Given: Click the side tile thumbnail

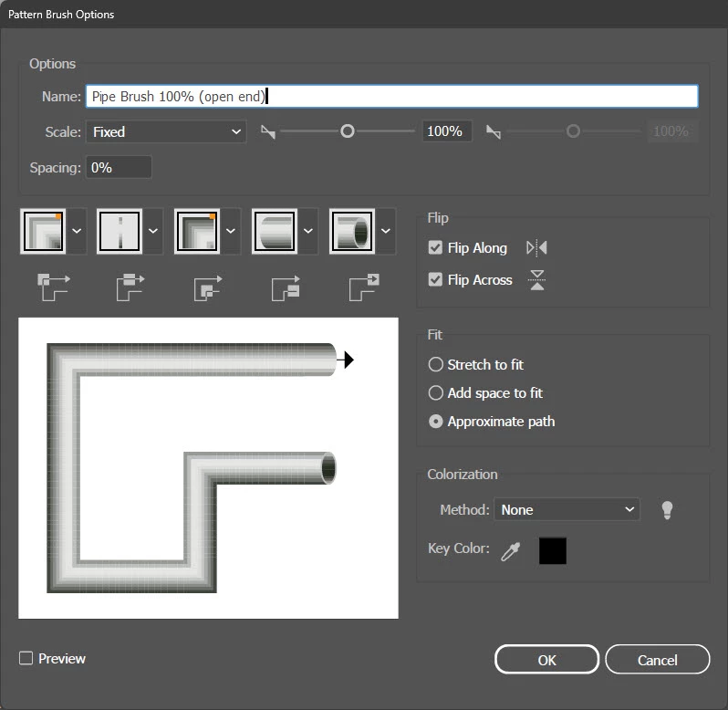Looking at the screenshot, I should [x=120, y=231].
